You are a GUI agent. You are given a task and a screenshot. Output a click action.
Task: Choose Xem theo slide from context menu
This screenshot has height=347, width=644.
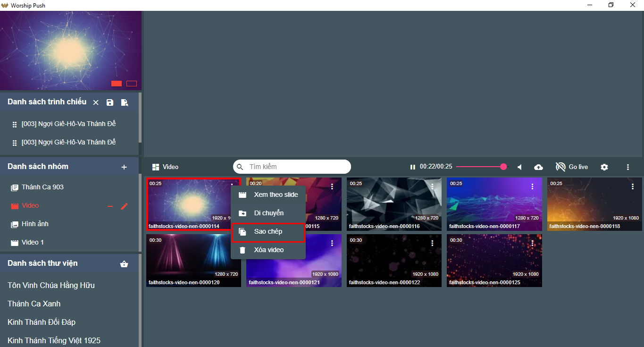[268, 195]
